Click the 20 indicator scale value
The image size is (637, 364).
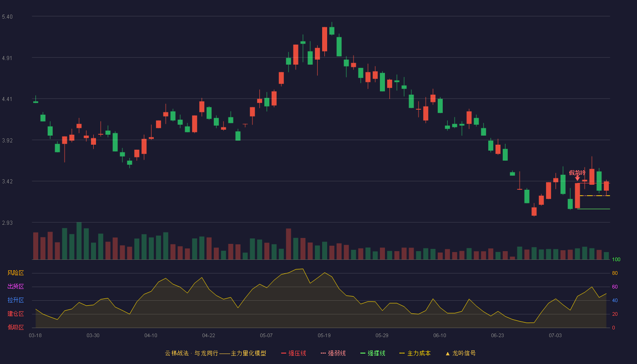pos(615,314)
